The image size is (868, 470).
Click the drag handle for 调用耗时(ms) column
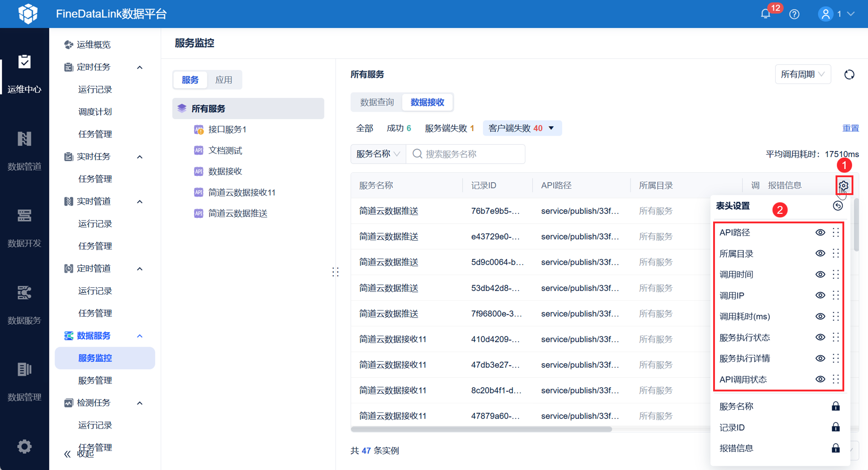click(x=836, y=317)
